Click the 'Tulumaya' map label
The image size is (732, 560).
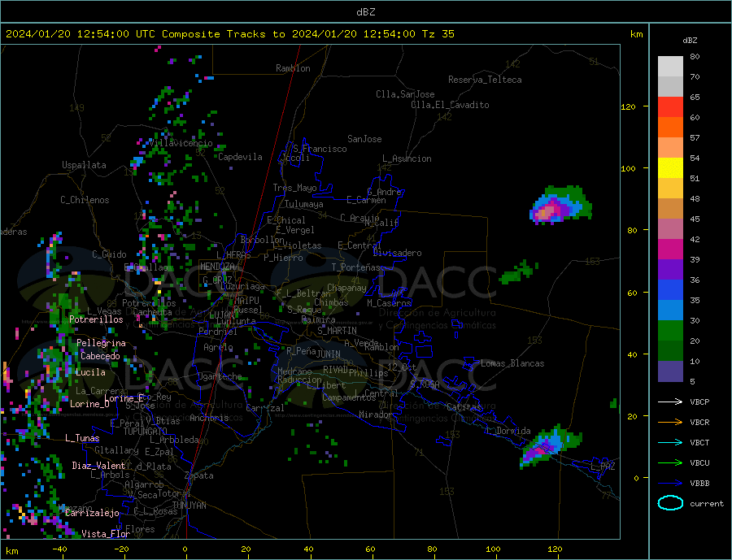(x=304, y=204)
